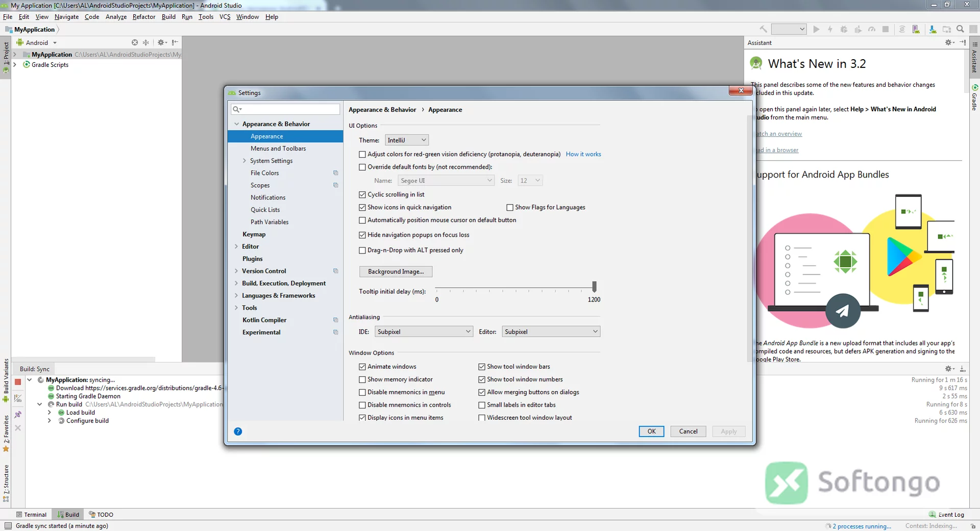Screen dimensions: 980x531
Task: Toggle Show tool window bars checkbox
Action: coord(481,367)
